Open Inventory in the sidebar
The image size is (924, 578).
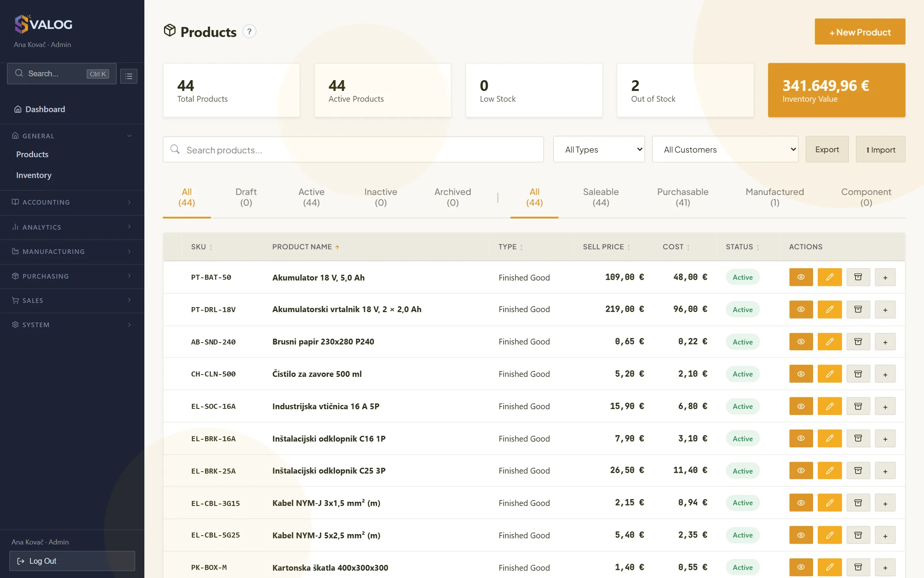click(x=34, y=175)
